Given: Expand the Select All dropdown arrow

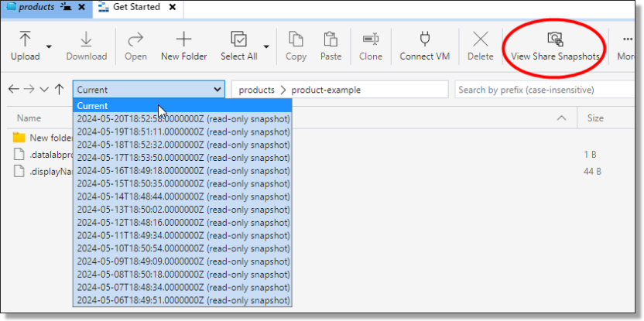Looking at the screenshot, I should click(266, 46).
